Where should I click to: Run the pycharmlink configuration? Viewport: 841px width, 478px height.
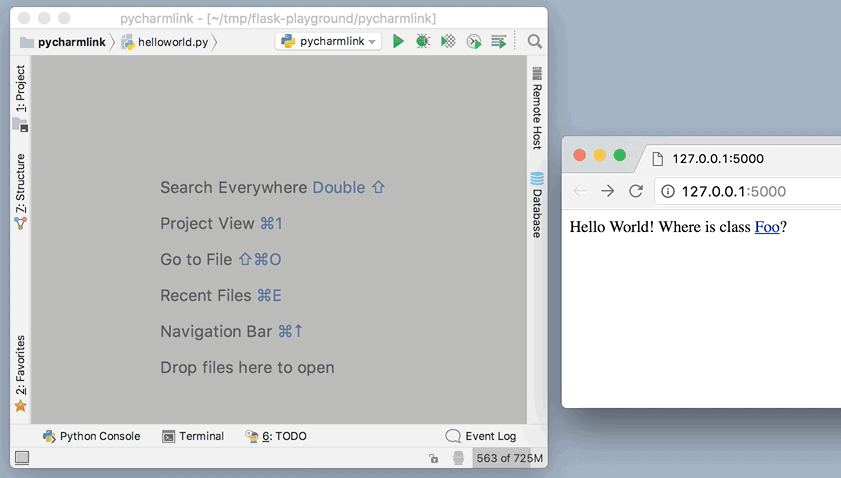tap(398, 41)
